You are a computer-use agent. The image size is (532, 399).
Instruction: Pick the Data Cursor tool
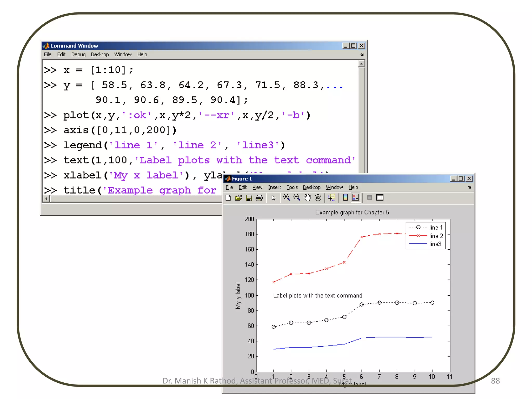click(331, 198)
